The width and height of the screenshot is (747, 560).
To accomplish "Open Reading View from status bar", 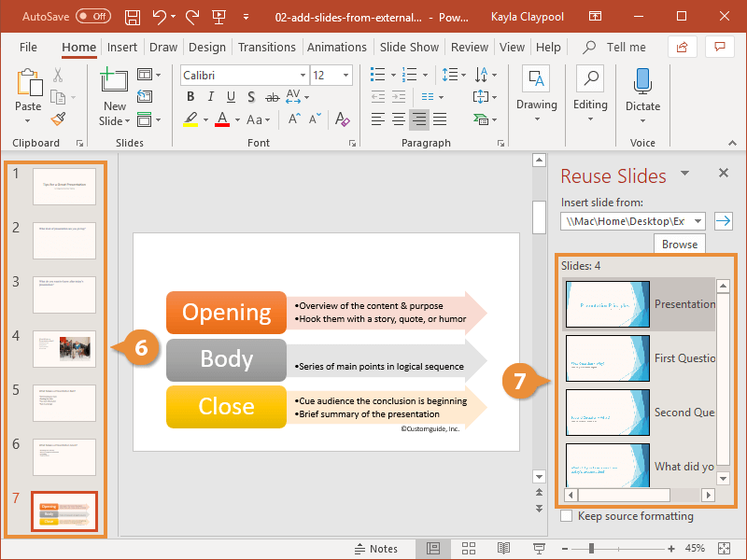I will pos(503,548).
